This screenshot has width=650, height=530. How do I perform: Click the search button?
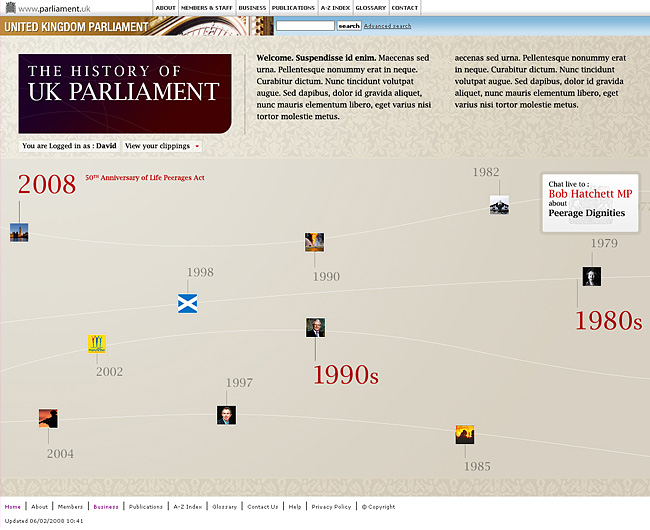click(349, 26)
